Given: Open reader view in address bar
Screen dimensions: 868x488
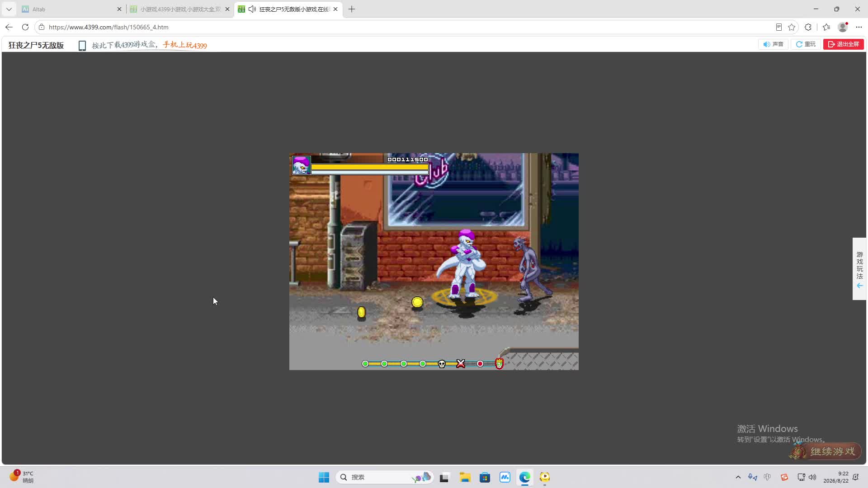Looking at the screenshot, I should 778,27.
